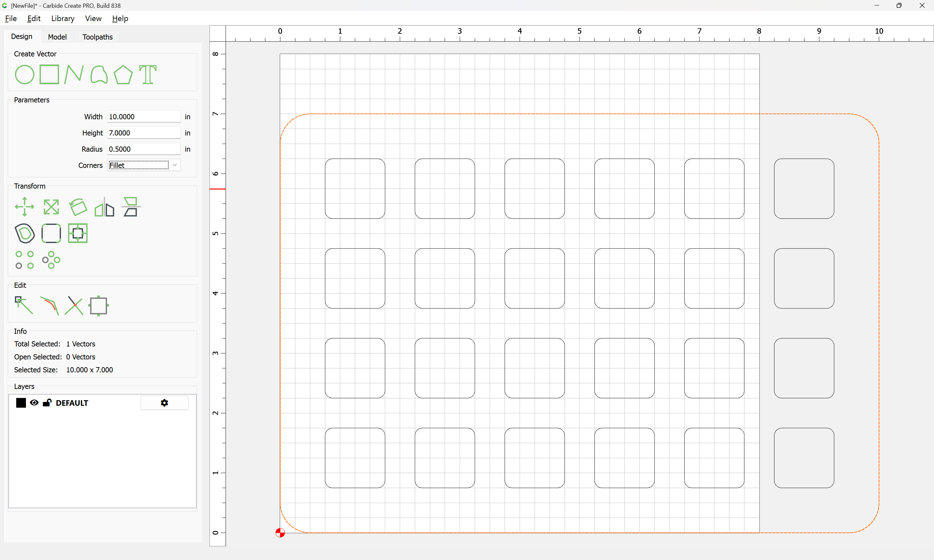This screenshot has height=560, width=934.
Task: Select the Text creation tool
Action: tap(148, 74)
